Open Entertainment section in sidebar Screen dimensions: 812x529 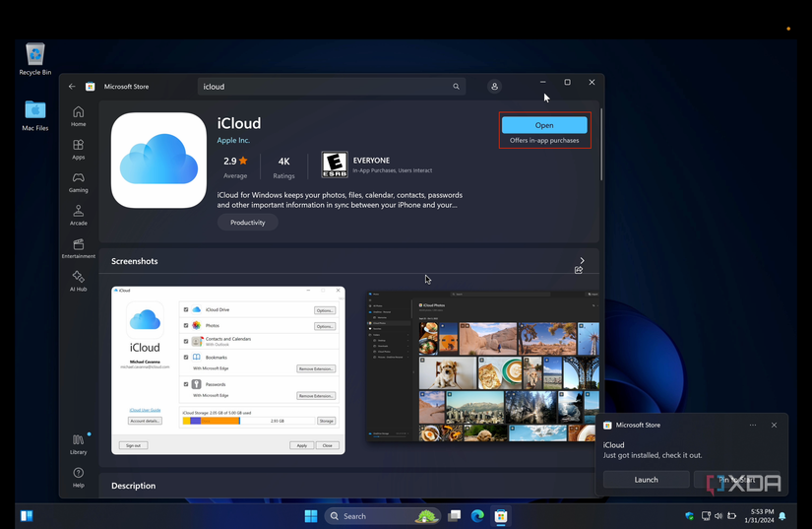point(78,248)
